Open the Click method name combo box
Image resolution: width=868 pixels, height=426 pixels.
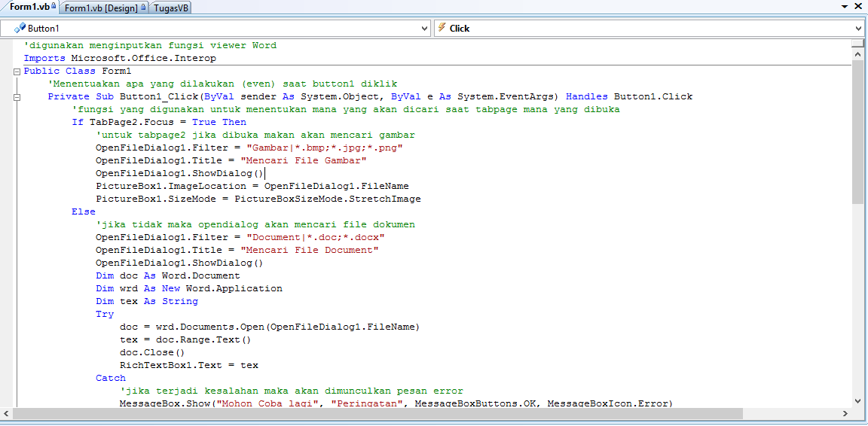(650, 28)
